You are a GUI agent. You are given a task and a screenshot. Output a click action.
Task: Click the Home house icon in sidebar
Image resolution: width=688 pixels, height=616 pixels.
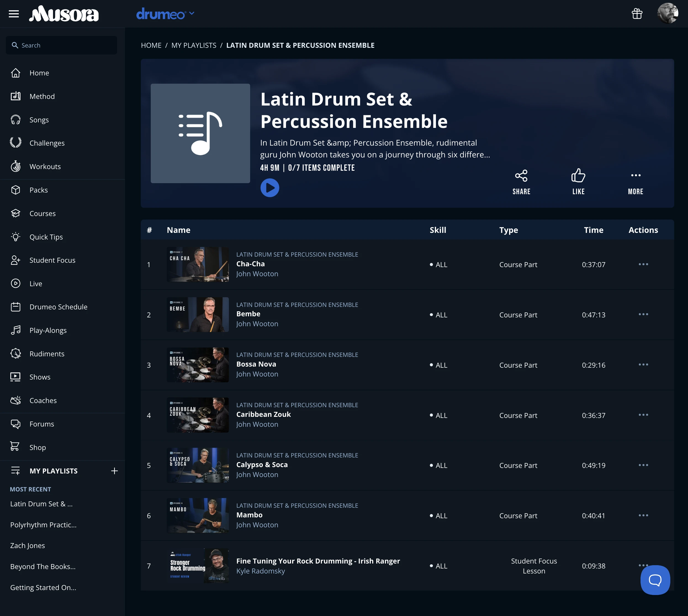[x=15, y=73]
